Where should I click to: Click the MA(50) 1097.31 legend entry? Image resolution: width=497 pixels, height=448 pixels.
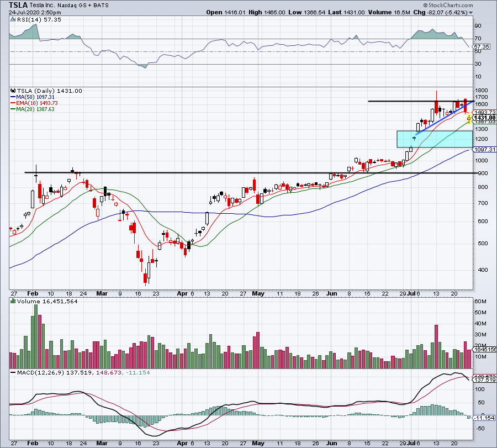point(33,97)
